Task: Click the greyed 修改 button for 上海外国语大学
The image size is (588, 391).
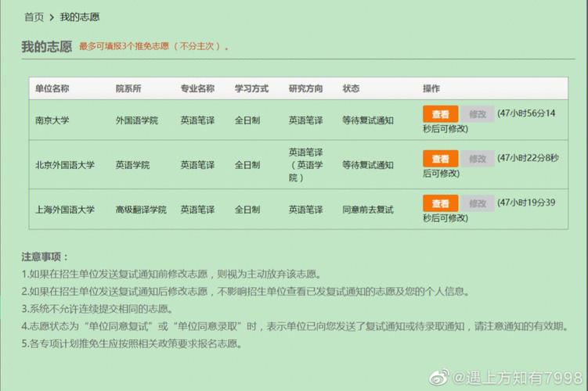Action: click(x=478, y=203)
